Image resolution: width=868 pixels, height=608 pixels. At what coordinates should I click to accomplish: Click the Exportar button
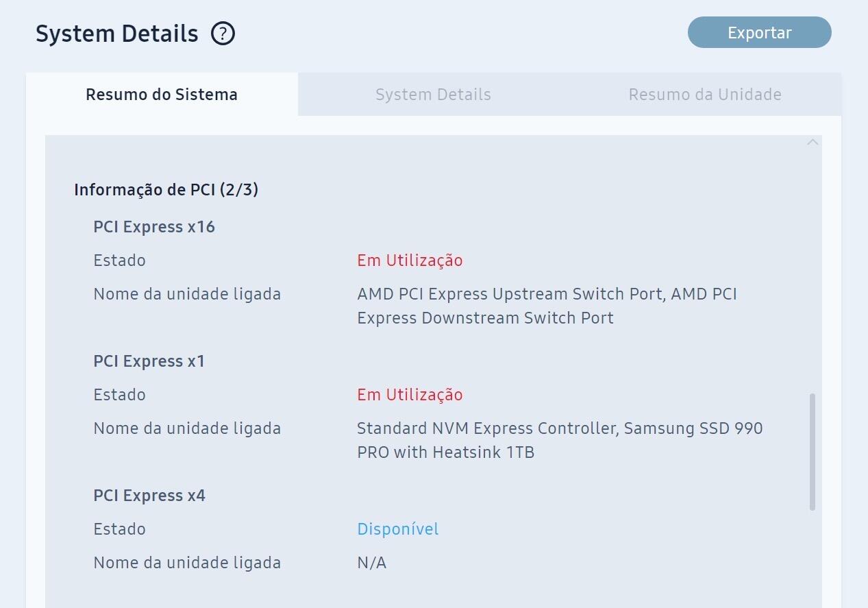coord(759,32)
